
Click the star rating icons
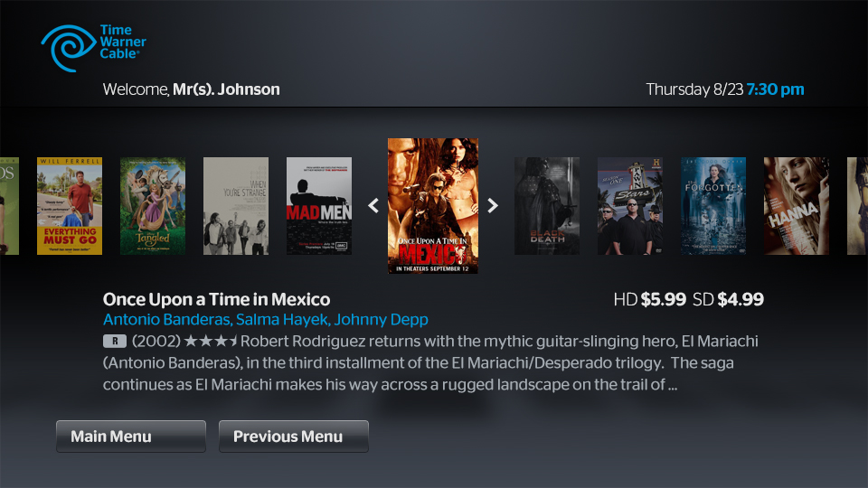[x=211, y=341]
